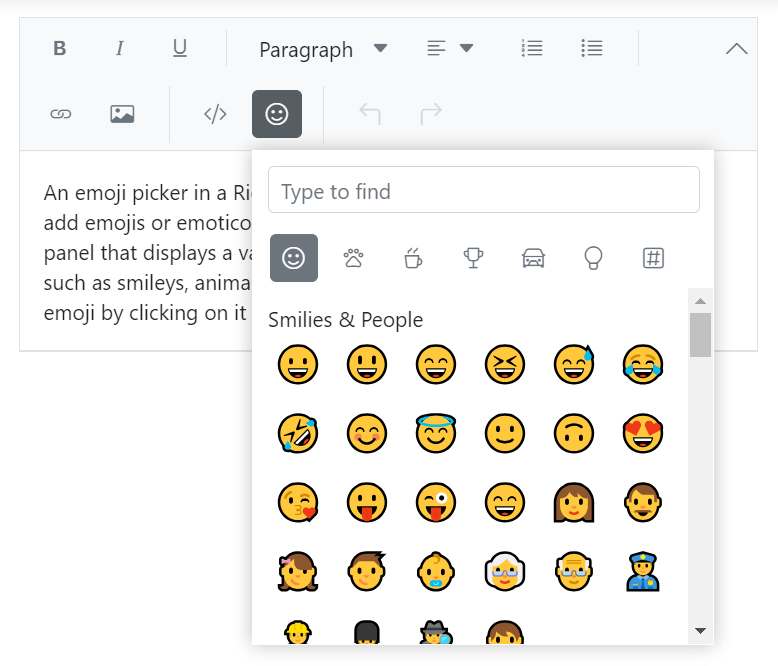Close the emoji picker toolbar button
Screen dimensions: 778x666
pos(277,114)
